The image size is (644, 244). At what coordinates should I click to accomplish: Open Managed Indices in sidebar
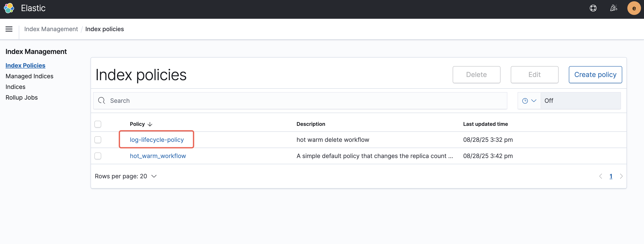[x=29, y=76]
